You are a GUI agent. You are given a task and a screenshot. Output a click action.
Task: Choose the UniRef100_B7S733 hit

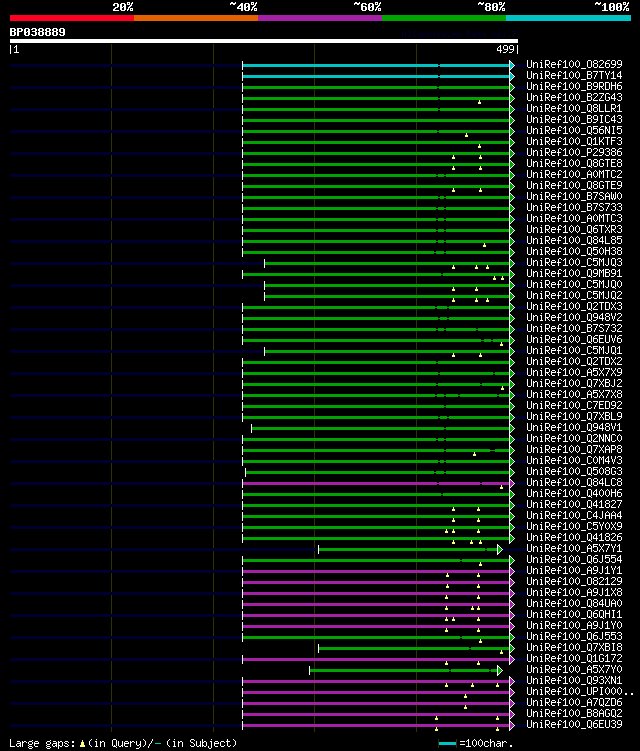(x=574, y=207)
